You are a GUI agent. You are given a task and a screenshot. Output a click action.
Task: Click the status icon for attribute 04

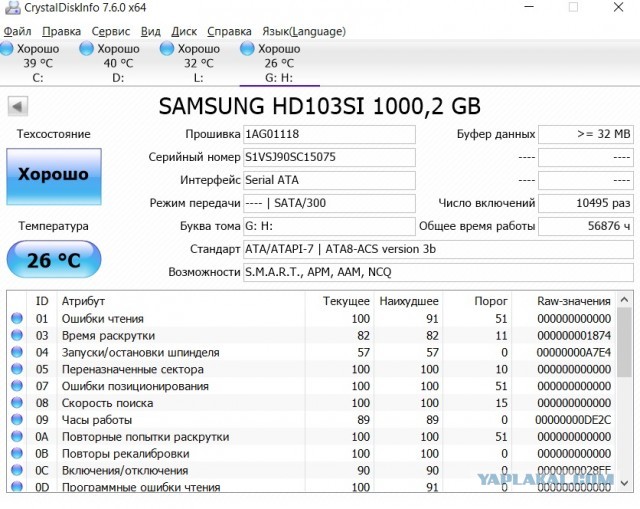pos(17,352)
